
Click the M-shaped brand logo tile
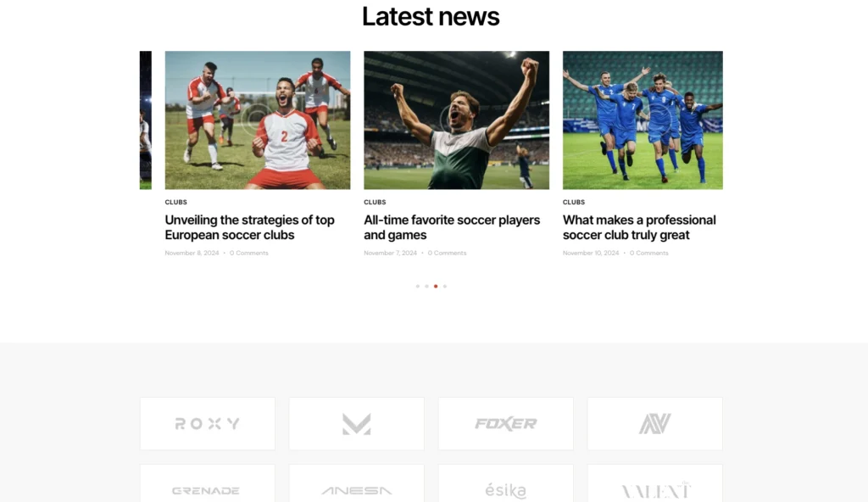tap(357, 423)
